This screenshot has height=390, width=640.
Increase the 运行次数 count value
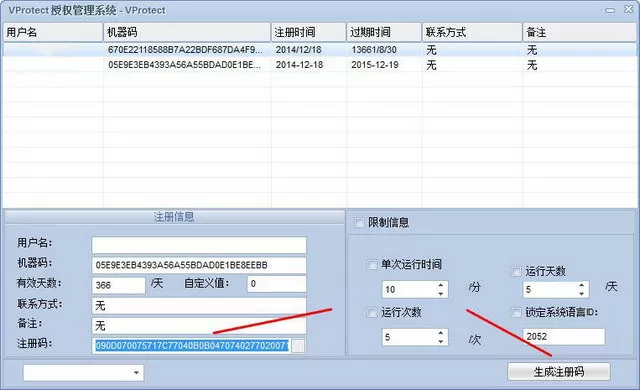[440, 333]
